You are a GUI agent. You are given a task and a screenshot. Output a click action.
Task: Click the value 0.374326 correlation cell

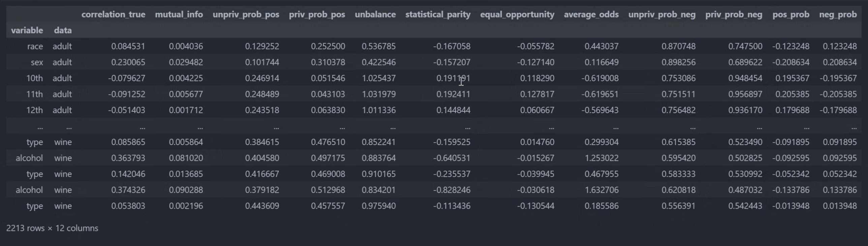(x=128, y=190)
